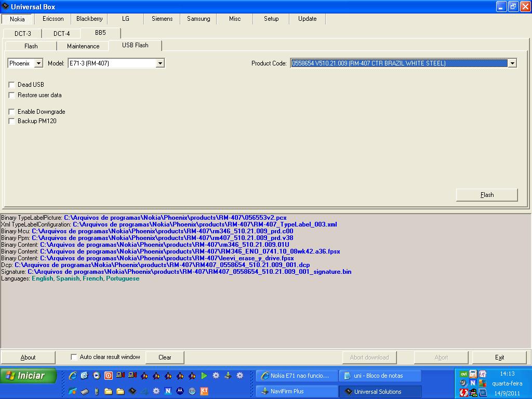
Task: Click the green play arrow quick launch icon
Action: pos(204,376)
